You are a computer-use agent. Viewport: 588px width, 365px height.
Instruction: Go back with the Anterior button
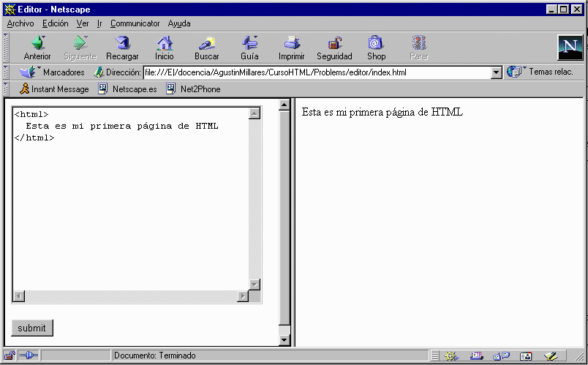pos(38,48)
